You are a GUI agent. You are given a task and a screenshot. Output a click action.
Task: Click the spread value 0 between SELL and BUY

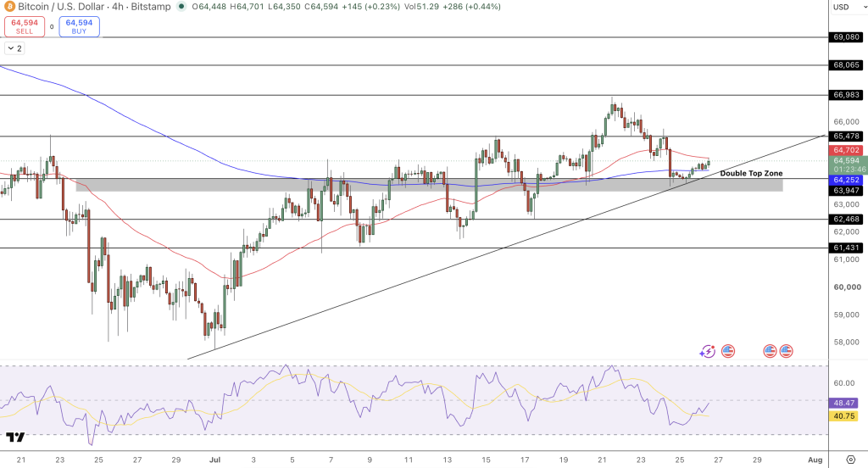[x=52, y=26]
